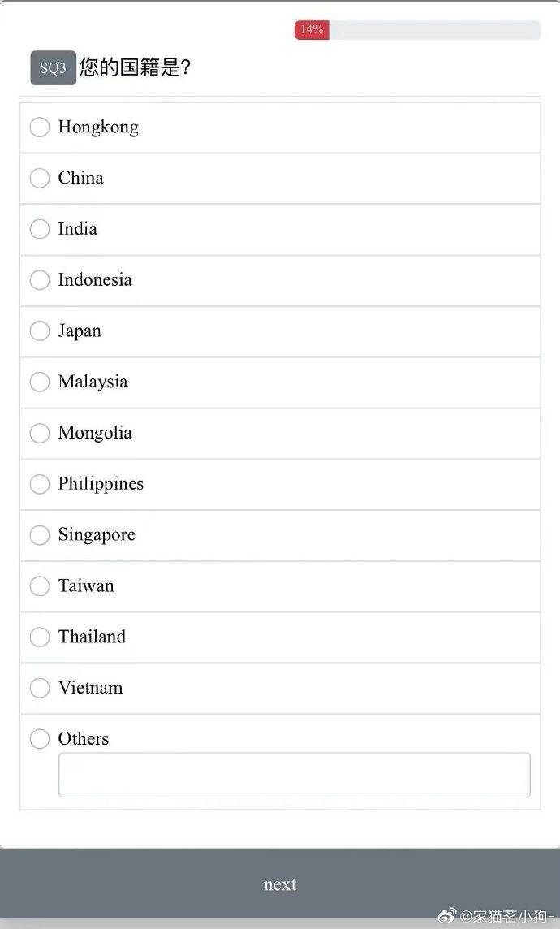
Task: Select the Others radio button
Action: pos(40,739)
